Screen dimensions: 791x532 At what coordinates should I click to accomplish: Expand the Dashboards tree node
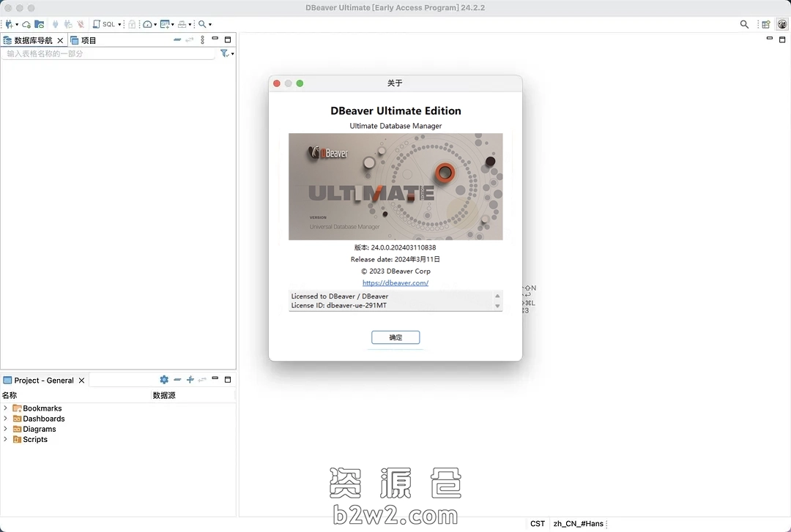[x=6, y=419]
